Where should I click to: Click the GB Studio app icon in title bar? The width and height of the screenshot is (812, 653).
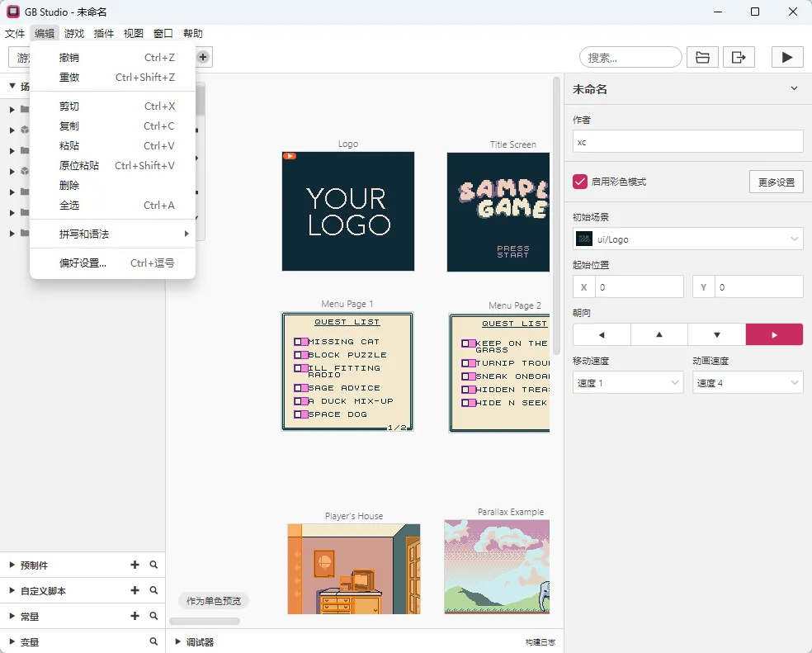[x=13, y=12]
